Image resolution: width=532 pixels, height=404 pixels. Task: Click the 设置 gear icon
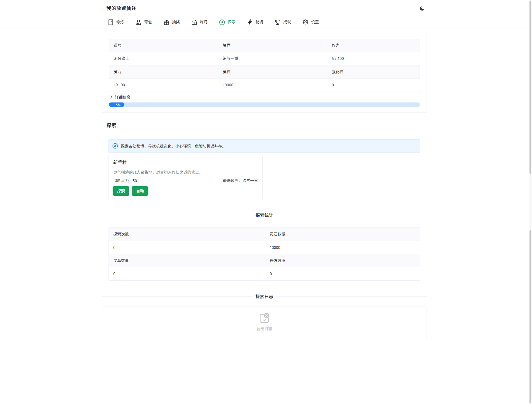click(305, 22)
